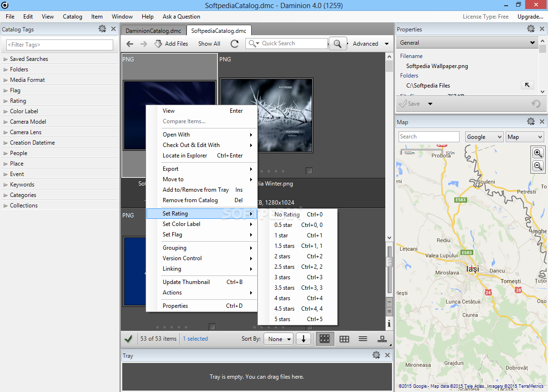Click Remove from Catalog entry
The height and width of the screenshot is (392, 548).
[x=202, y=200]
